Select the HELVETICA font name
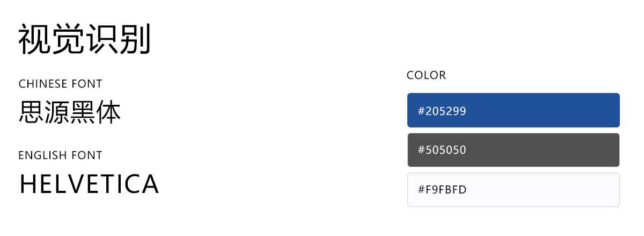The width and height of the screenshot is (644, 236). (x=89, y=184)
